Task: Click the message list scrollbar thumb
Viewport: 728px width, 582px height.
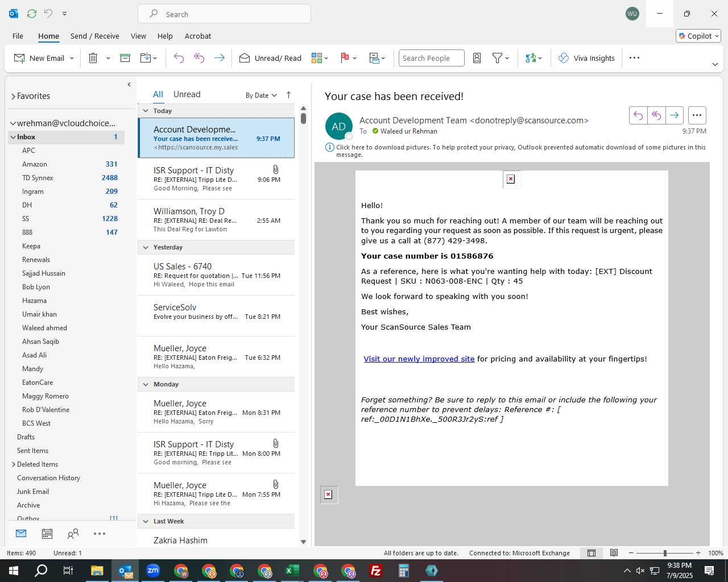Action: tap(303, 118)
